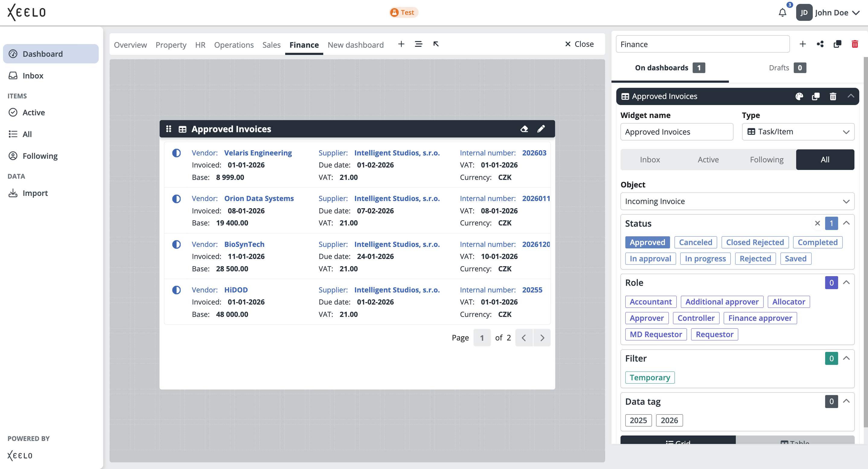
Task: Enable the Finance approver role tag
Action: [x=760, y=318]
